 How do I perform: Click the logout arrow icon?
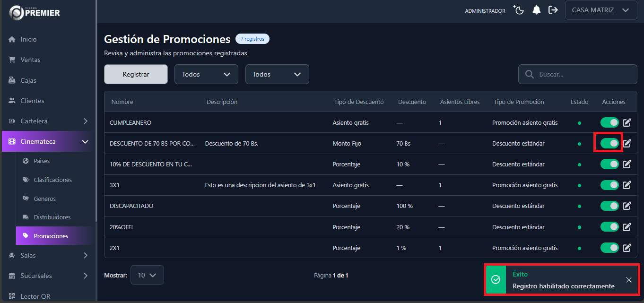click(553, 10)
